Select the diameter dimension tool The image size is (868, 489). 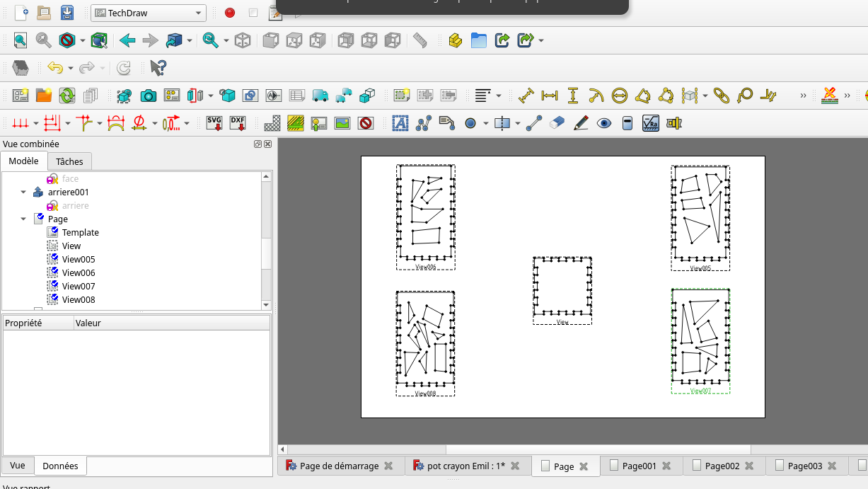tap(620, 95)
